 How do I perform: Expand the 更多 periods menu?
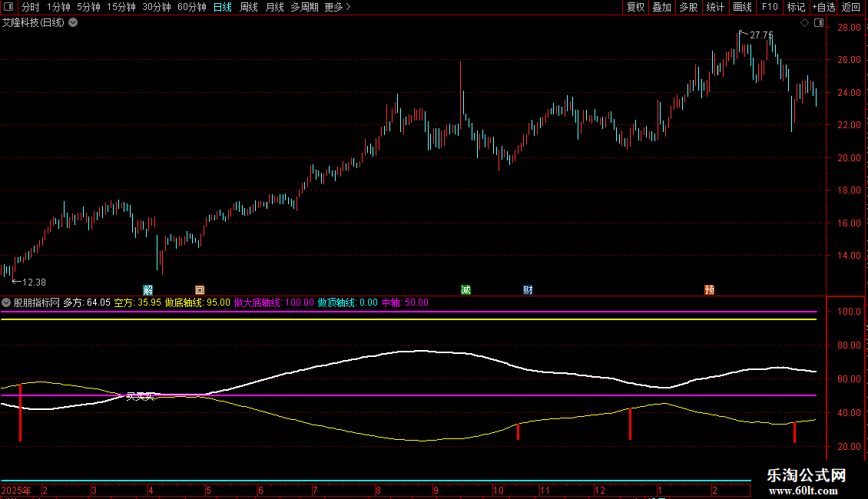[x=337, y=7]
